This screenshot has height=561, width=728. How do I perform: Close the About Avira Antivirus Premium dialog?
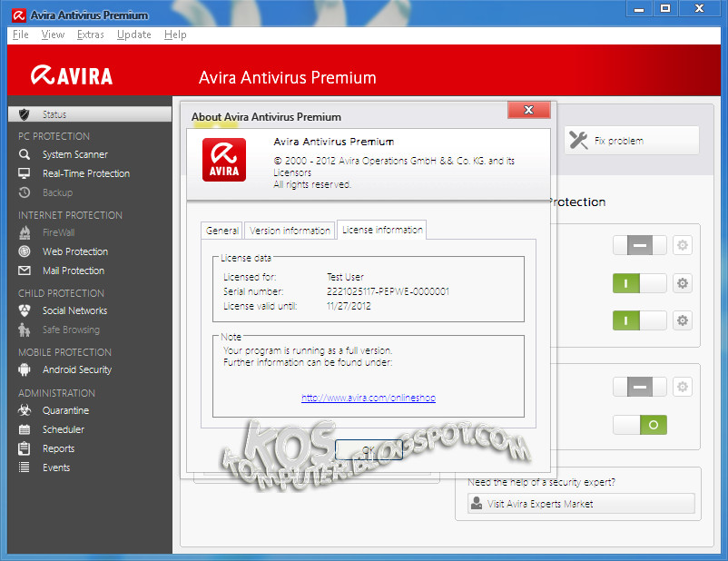(x=529, y=110)
